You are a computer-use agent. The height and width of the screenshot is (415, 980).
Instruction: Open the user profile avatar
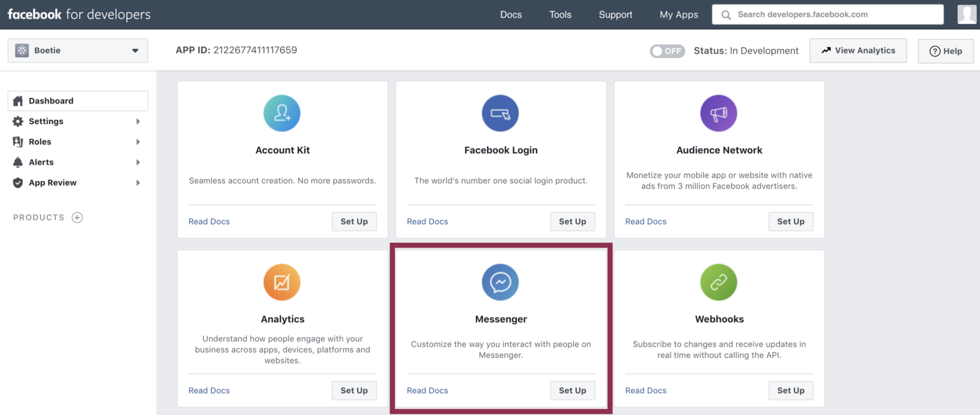[967, 14]
